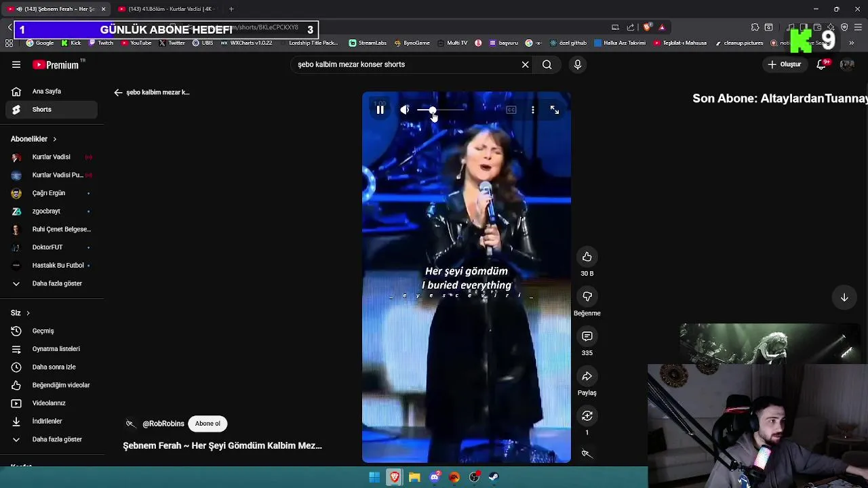The width and height of the screenshot is (868, 488).
Task: Open the StreamLabs bookmark
Action: (368, 43)
